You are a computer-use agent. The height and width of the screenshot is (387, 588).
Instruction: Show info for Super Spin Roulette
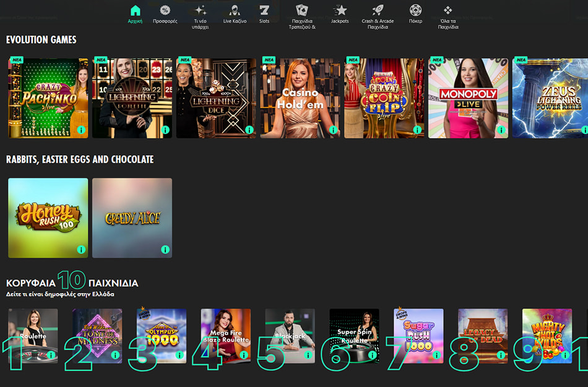(373, 355)
